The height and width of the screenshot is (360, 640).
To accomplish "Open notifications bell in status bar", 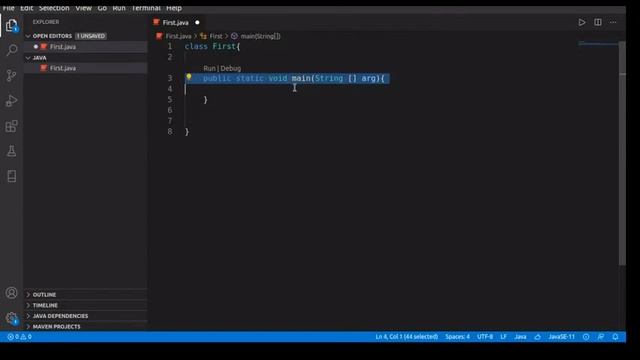I will [x=615, y=337].
